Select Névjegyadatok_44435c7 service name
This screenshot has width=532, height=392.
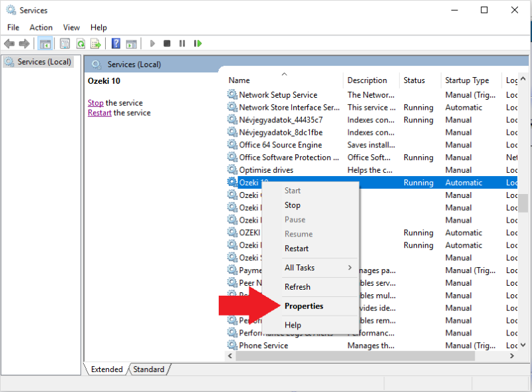coord(281,120)
